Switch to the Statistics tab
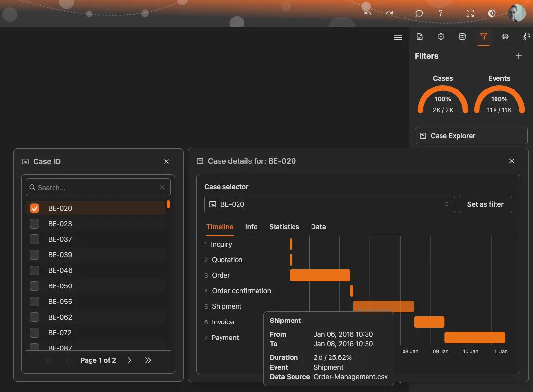The width and height of the screenshot is (533, 392). point(284,227)
